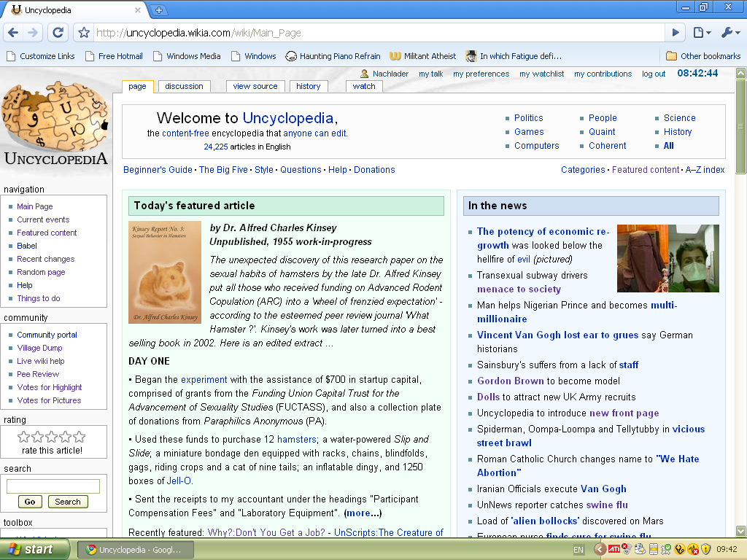Click the wrench tools icon

(x=727, y=32)
